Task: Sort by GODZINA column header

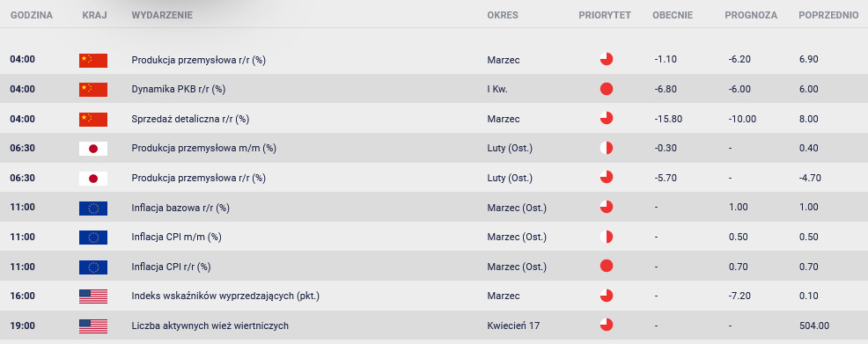Action: pyautogui.click(x=32, y=16)
